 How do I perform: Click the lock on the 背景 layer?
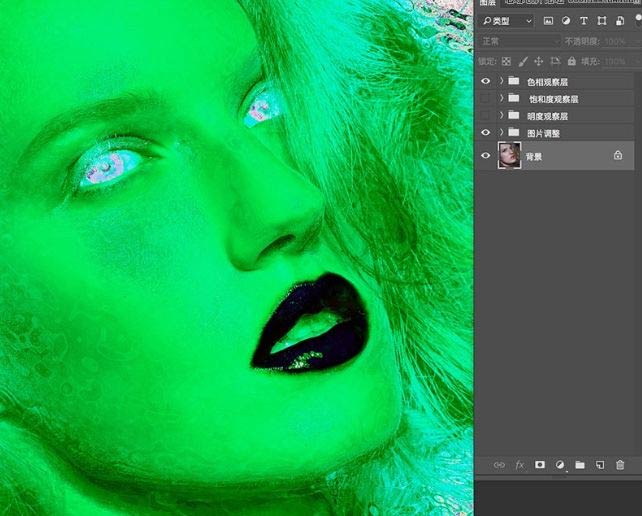click(x=617, y=156)
